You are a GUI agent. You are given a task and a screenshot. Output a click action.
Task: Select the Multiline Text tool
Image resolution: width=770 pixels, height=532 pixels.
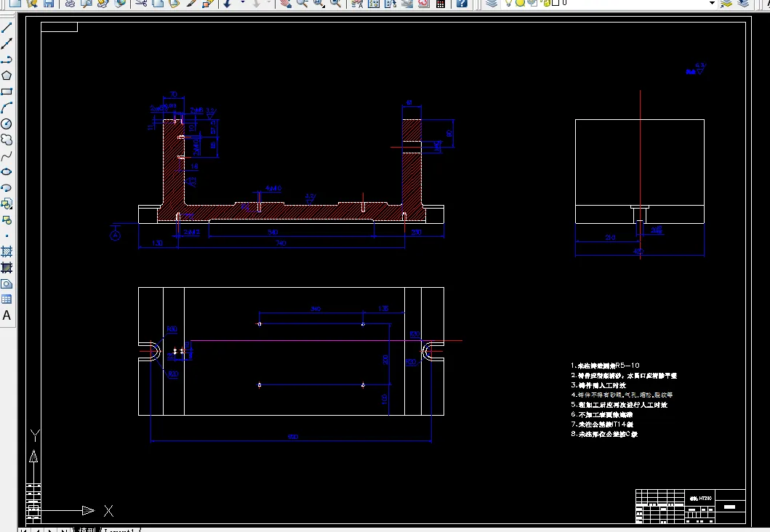pos(7,315)
